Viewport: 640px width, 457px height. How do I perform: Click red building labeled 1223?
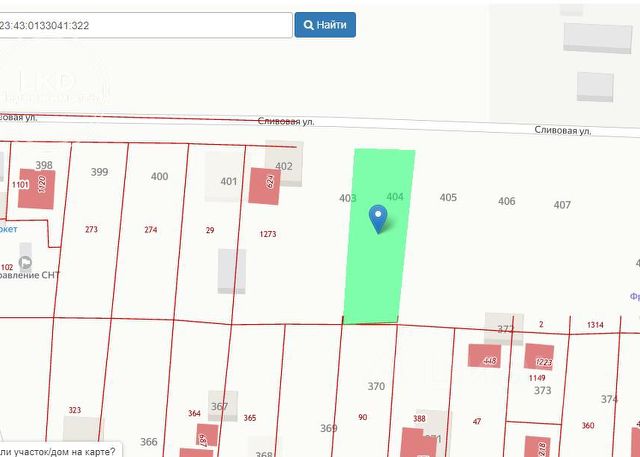(x=539, y=357)
